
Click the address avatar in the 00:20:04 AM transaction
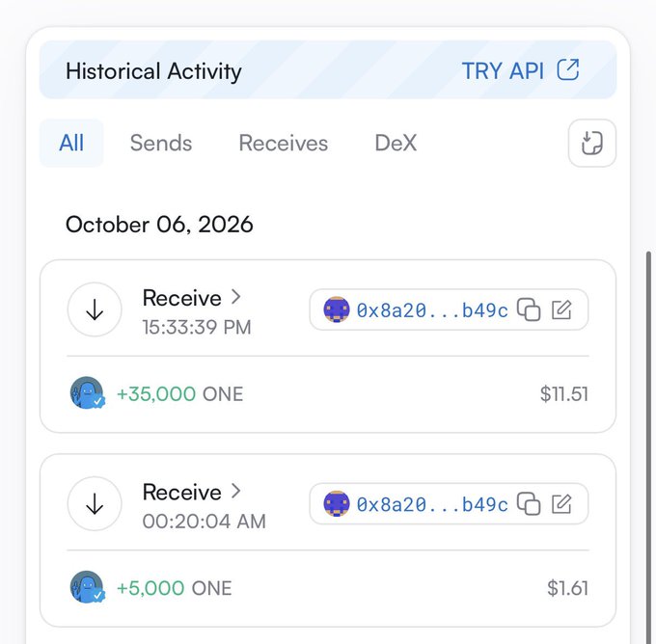(x=337, y=504)
